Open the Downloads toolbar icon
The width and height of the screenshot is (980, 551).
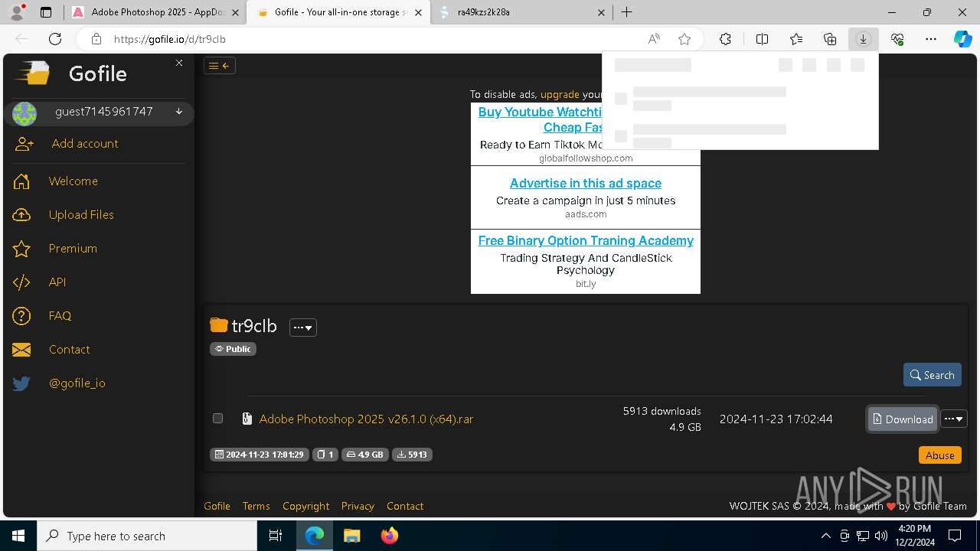coord(863,39)
